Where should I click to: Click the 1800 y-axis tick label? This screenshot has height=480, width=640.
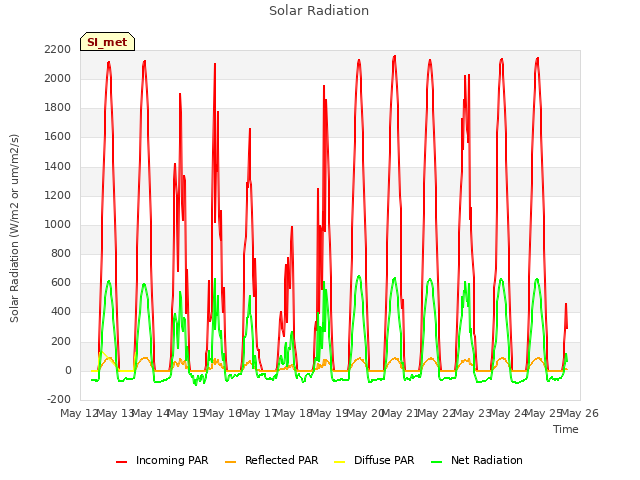click(58, 108)
